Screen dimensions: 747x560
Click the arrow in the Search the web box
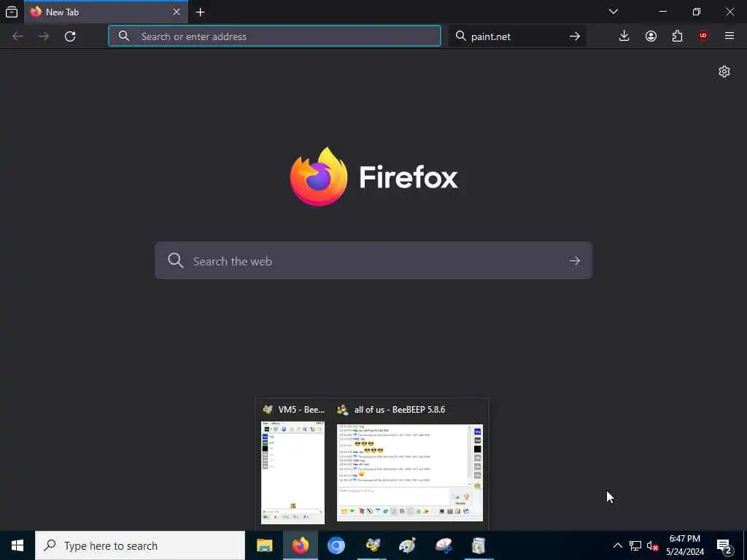(x=575, y=261)
